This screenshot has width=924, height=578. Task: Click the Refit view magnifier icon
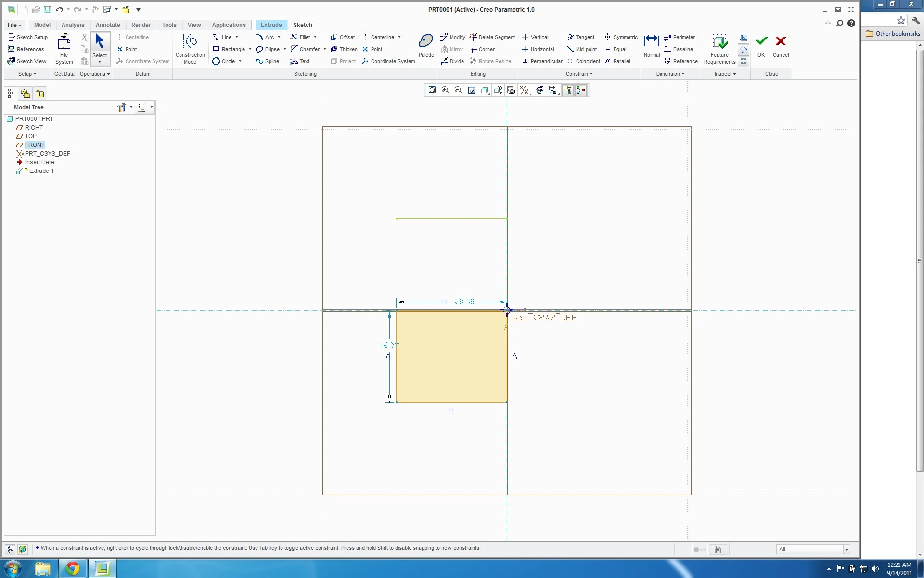[x=432, y=91]
